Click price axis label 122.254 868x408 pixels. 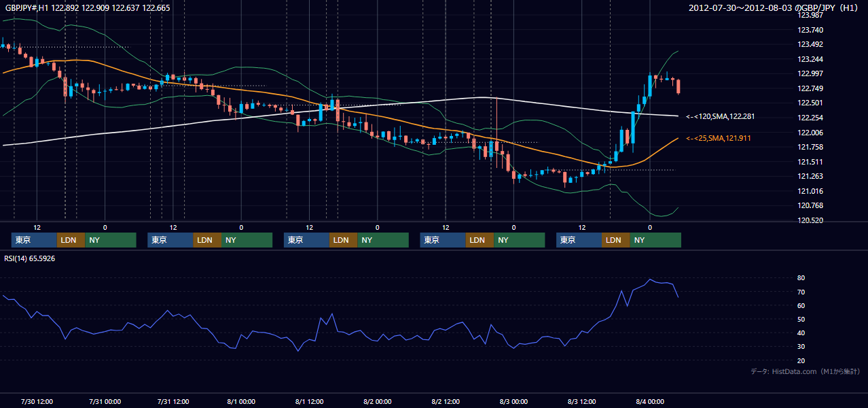coord(810,118)
